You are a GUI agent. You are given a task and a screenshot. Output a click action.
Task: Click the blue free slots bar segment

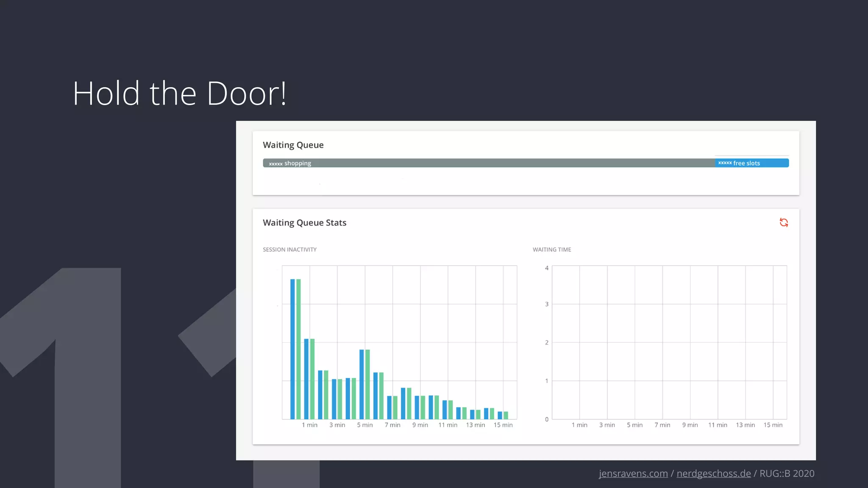751,163
